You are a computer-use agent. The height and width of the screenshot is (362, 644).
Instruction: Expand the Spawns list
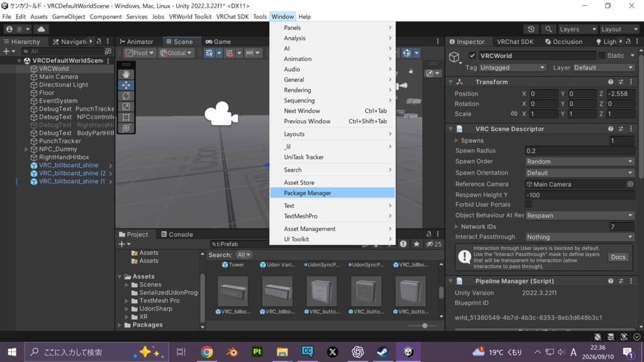tap(457, 140)
